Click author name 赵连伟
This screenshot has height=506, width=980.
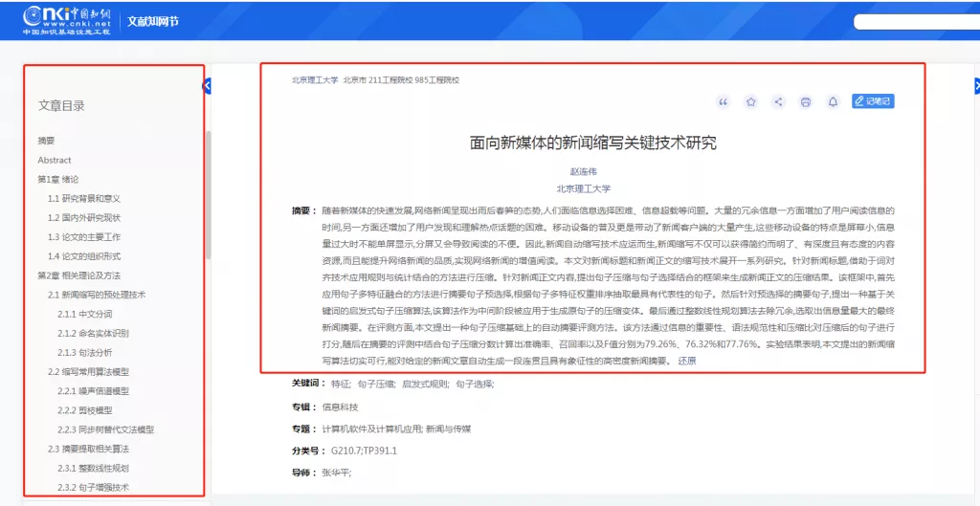point(583,171)
